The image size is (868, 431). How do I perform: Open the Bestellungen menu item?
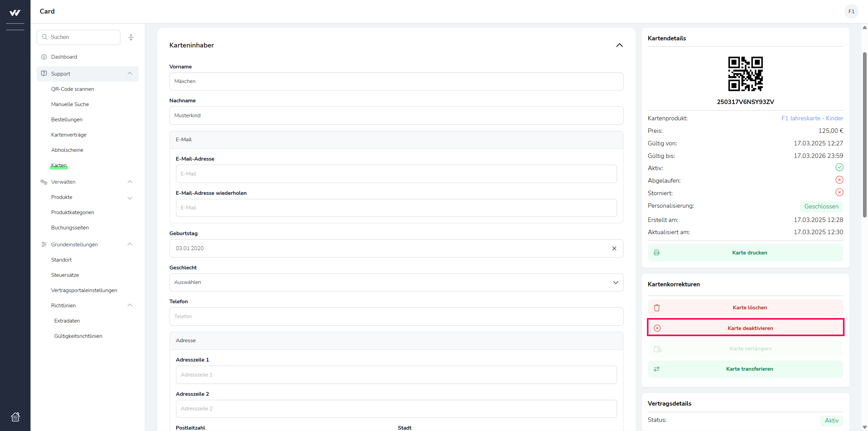coord(67,120)
